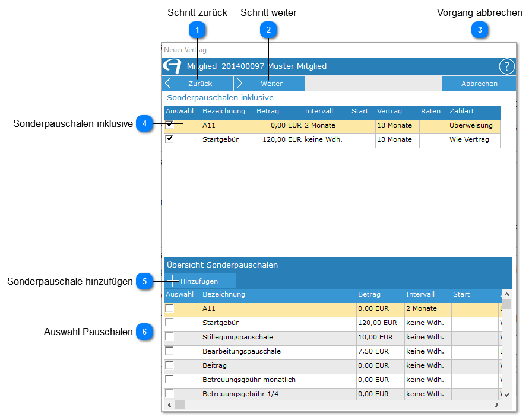Select the 120,00 EUR cell in the inklusive table
This screenshot has width=532, height=417.
pos(279,139)
